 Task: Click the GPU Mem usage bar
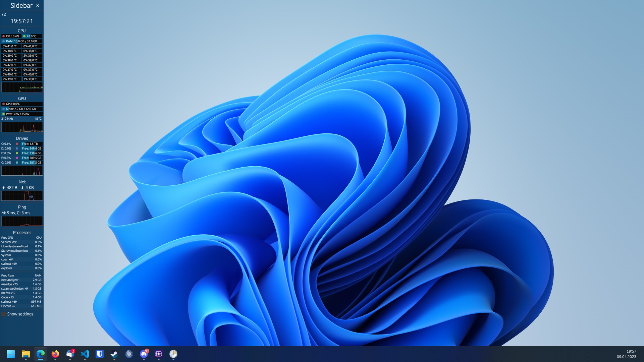(22, 109)
